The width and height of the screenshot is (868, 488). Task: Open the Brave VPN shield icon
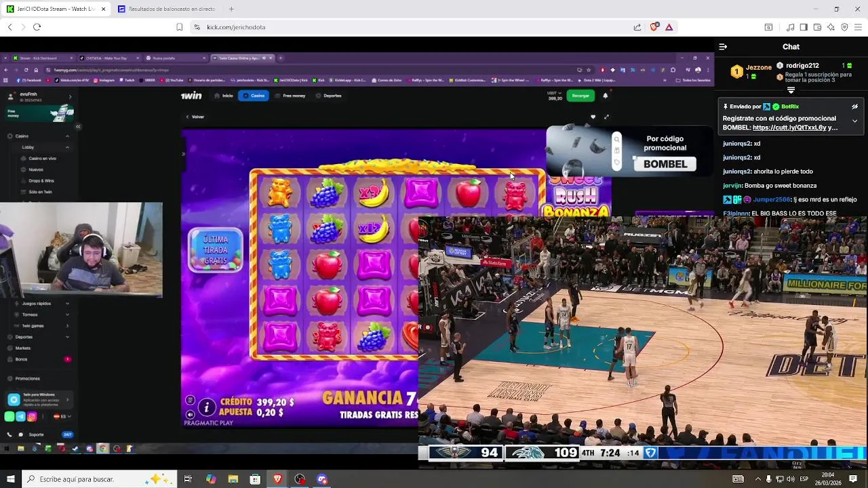pyautogui.click(x=844, y=27)
